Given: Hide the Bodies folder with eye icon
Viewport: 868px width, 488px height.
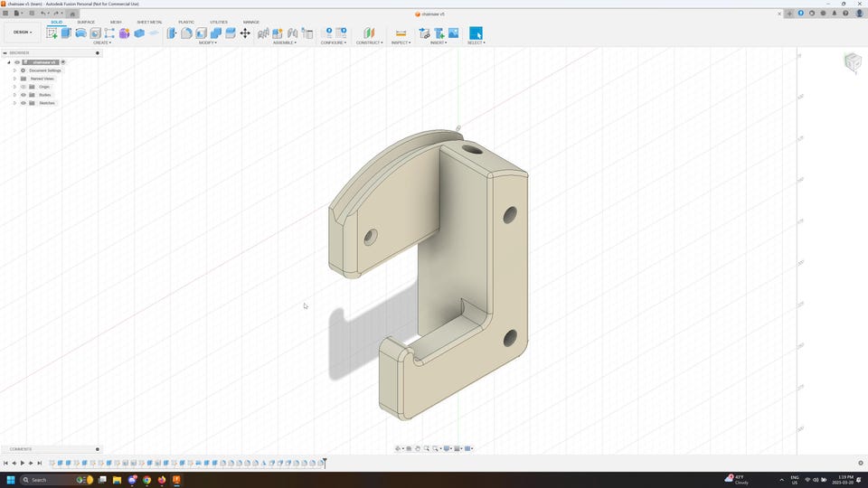Looking at the screenshot, I should (24, 95).
